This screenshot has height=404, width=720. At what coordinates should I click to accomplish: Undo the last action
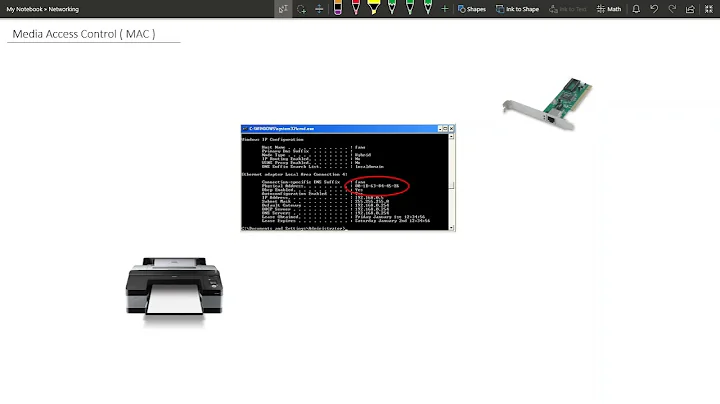point(654,9)
